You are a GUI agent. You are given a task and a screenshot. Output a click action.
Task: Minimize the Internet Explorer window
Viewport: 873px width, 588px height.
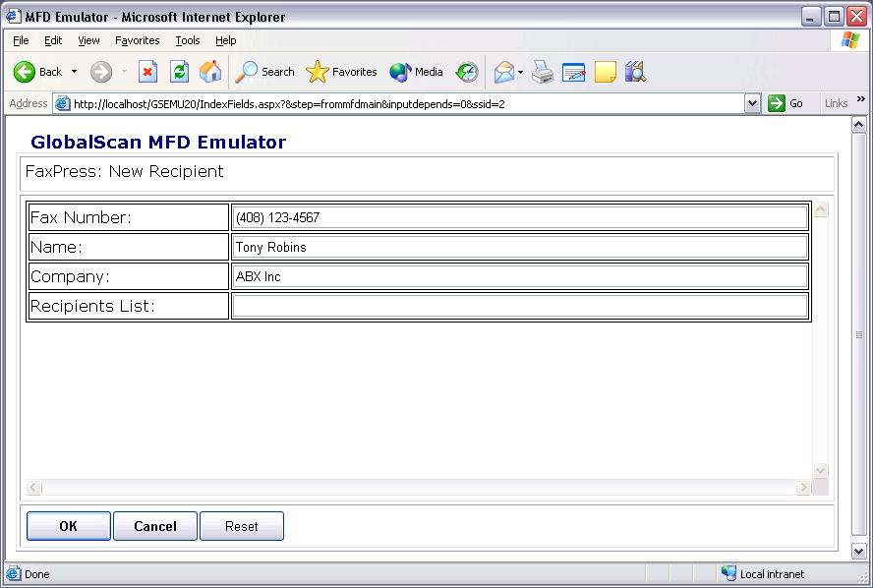811,17
